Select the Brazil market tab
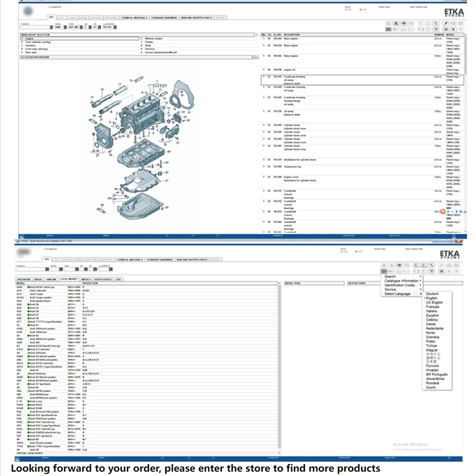 pos(38,279)
